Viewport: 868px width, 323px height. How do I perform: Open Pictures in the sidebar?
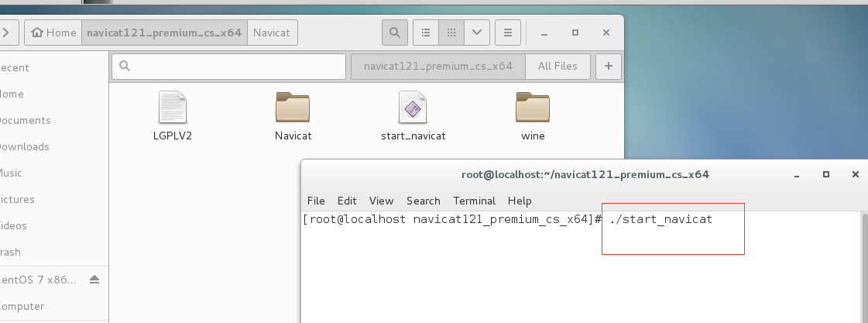(x=53, y=199)
